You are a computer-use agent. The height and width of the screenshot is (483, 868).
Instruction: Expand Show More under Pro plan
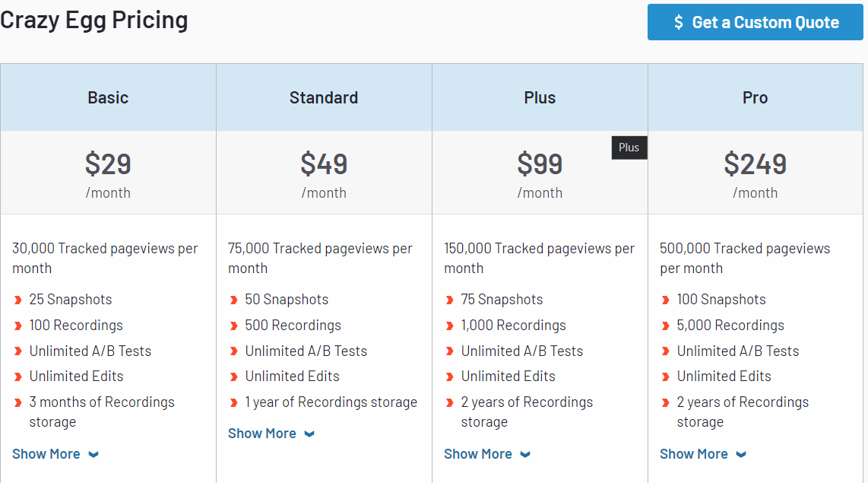point(694,454)
